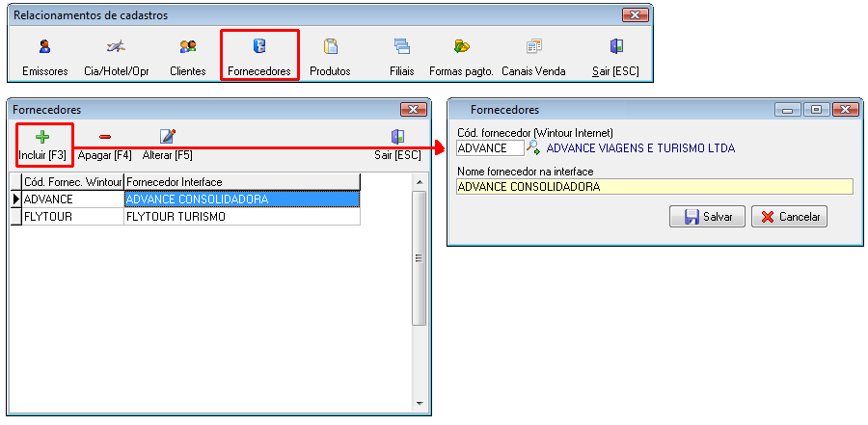Open the Filiais windows icon

point(402,46)
